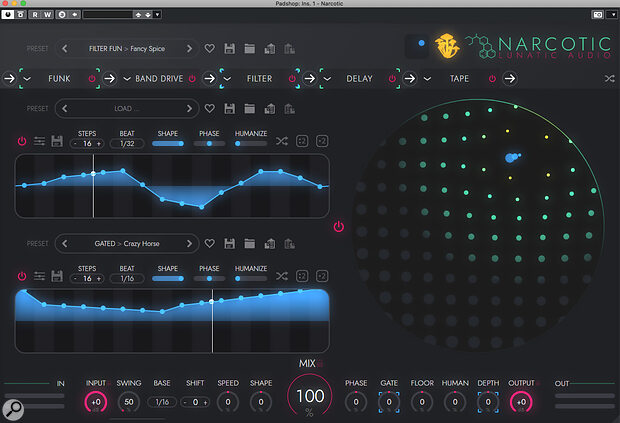The height and width of the screenshot is (423, 620).
Task: Save the 1/16 sequencer pattern
Action: pyautogui.click(x=57, y=276)
